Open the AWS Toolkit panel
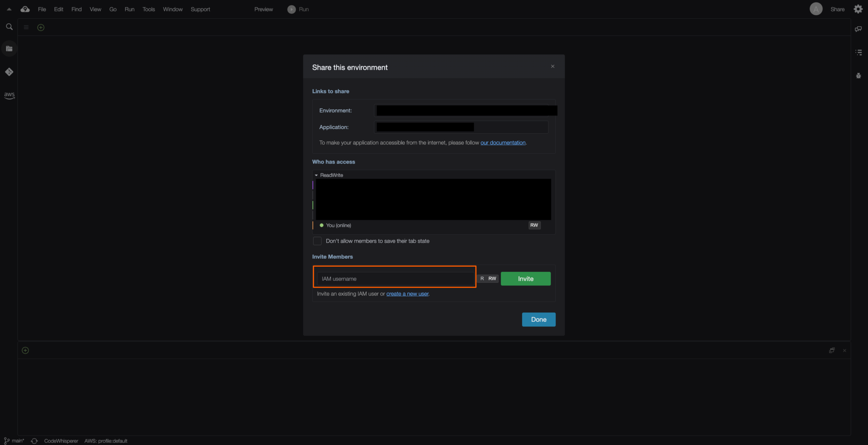Viewport: 868px width, 445px height. click(9, 95)
